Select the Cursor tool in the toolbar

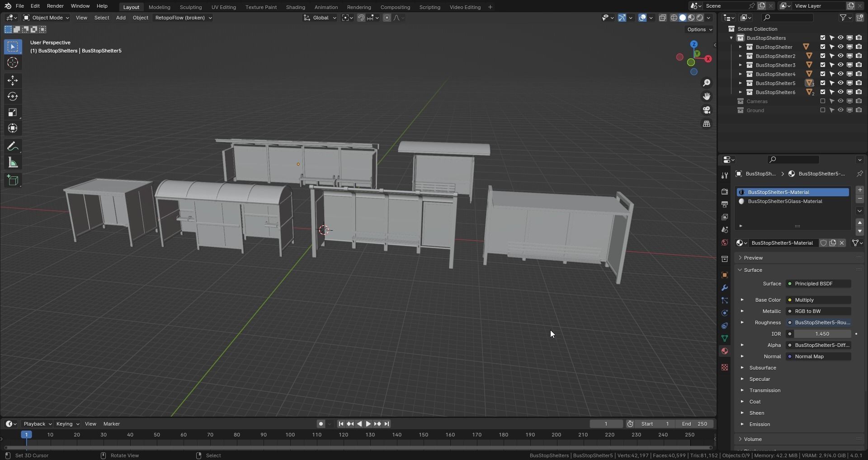[x=13, y=62]
